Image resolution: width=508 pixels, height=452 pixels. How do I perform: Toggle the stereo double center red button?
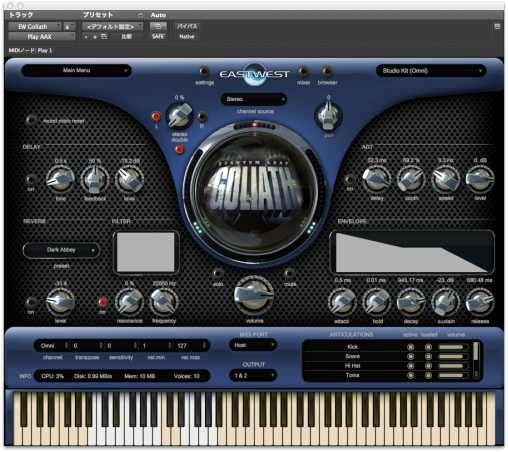[x=179, y=149]
